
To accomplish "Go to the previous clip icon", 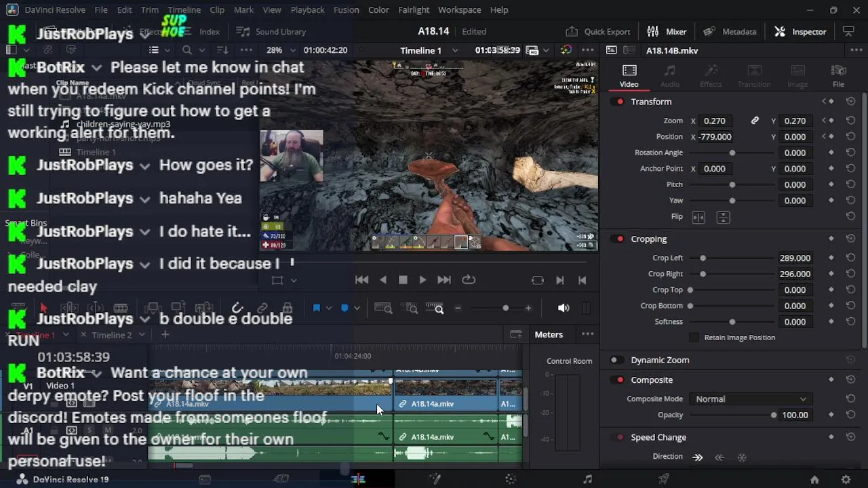I will click(582, 280).
